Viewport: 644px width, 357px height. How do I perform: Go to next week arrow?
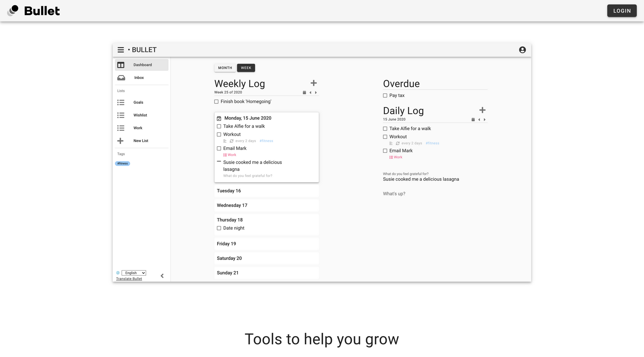pyautogui.click(x=316, y=92)
